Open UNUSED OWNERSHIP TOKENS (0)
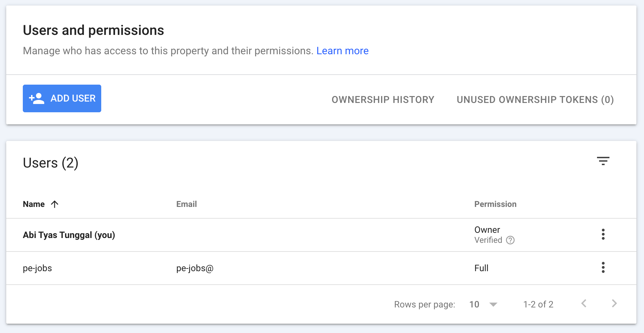This screenshot has height=333, width=644. tap(535, 99)
